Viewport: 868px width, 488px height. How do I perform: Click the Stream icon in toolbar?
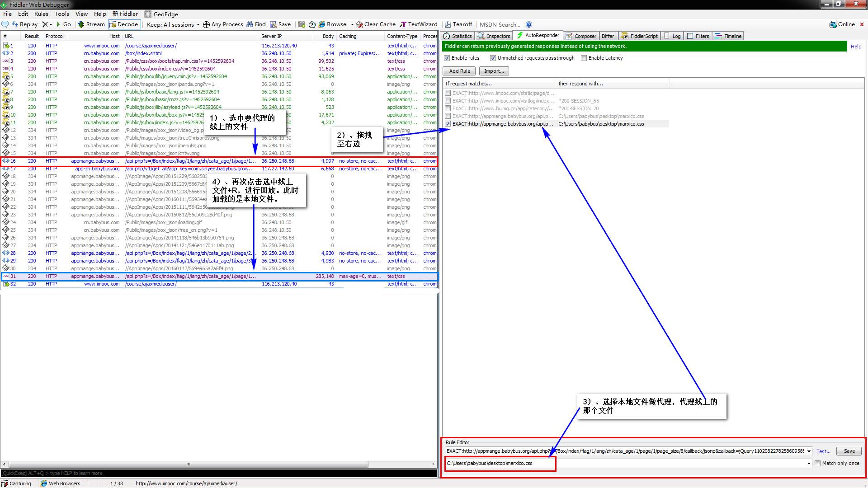coord(91,24)
